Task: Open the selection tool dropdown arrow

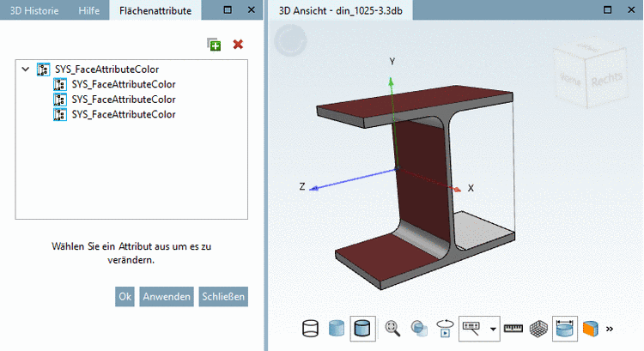Action: 493,329
